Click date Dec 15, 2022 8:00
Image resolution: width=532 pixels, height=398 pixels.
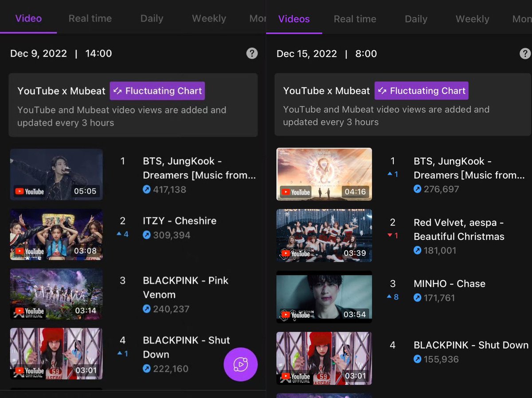327,54
